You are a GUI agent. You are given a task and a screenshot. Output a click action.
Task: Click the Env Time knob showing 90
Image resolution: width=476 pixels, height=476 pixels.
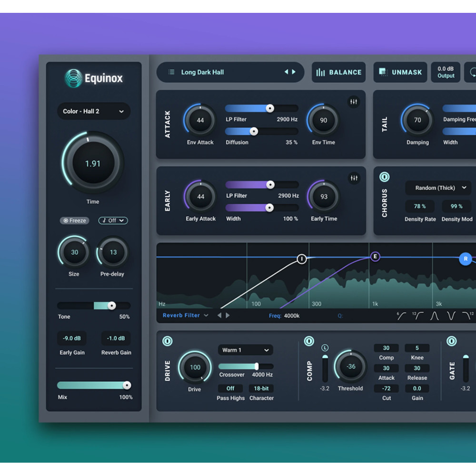click(x=323, y=120)
